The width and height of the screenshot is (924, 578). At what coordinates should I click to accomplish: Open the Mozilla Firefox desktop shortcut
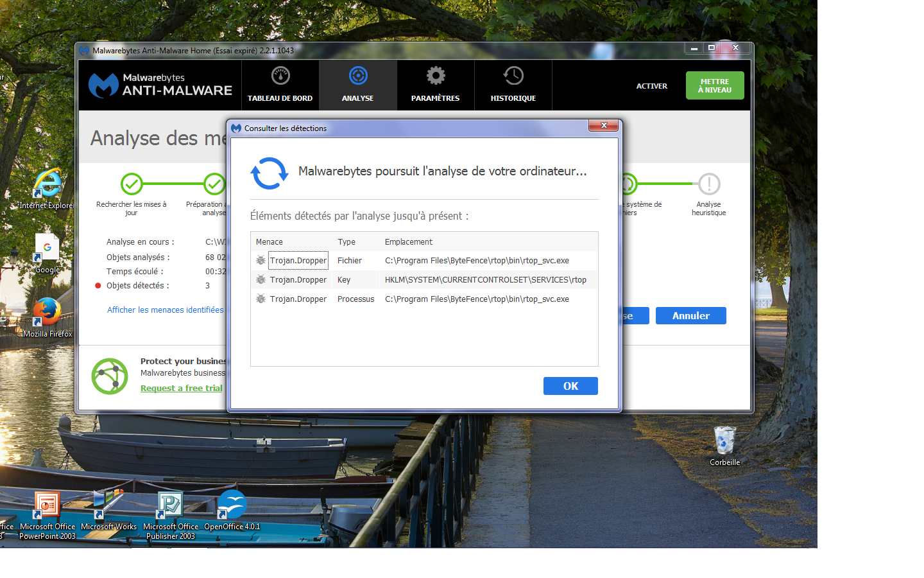coord(47,313)
